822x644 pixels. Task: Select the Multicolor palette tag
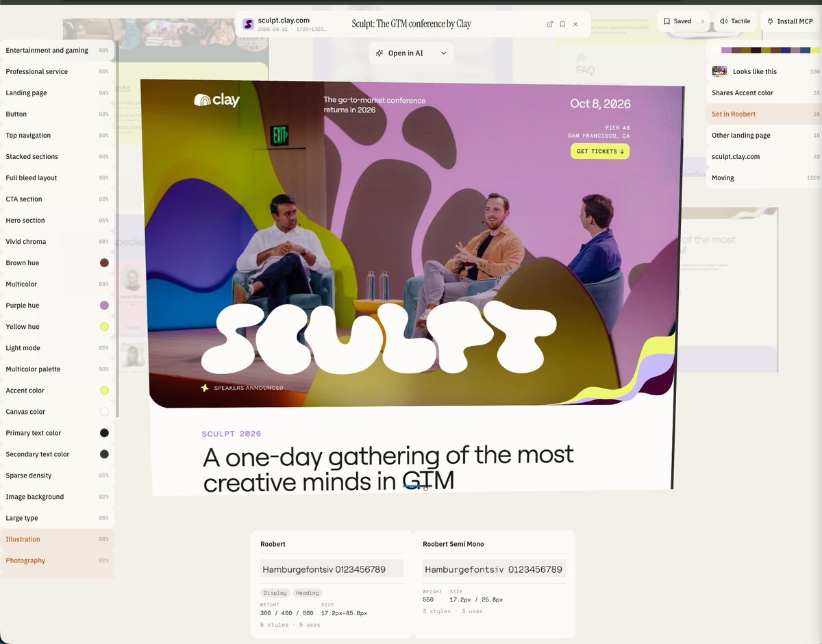[x=57, y=369]
